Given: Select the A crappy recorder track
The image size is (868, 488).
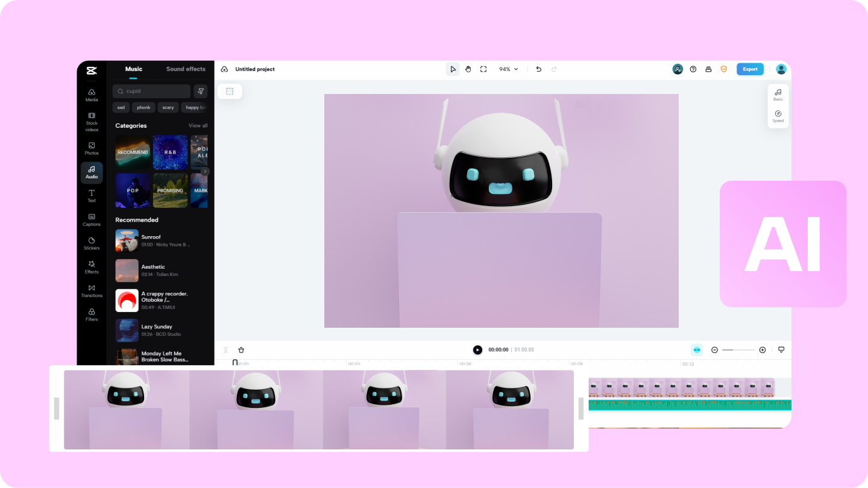Looking at the screenshot, I should coord(162,300).
